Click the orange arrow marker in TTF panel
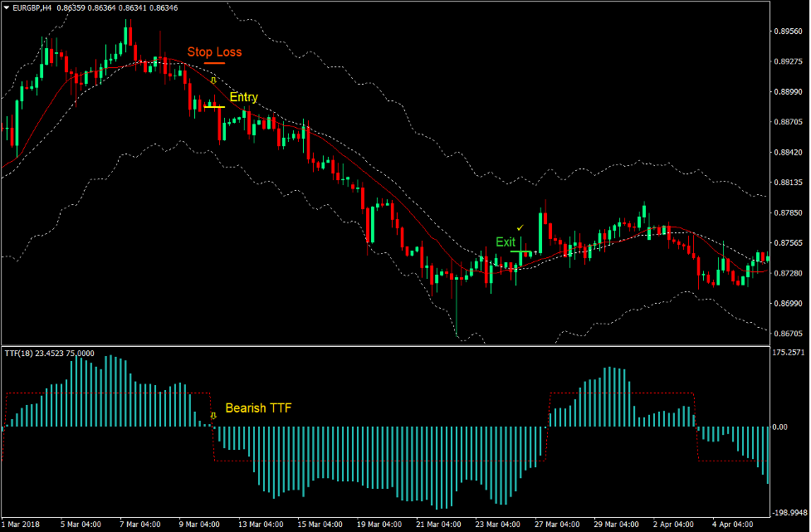Viewport: 811px width, 532px height. (212, 414)
